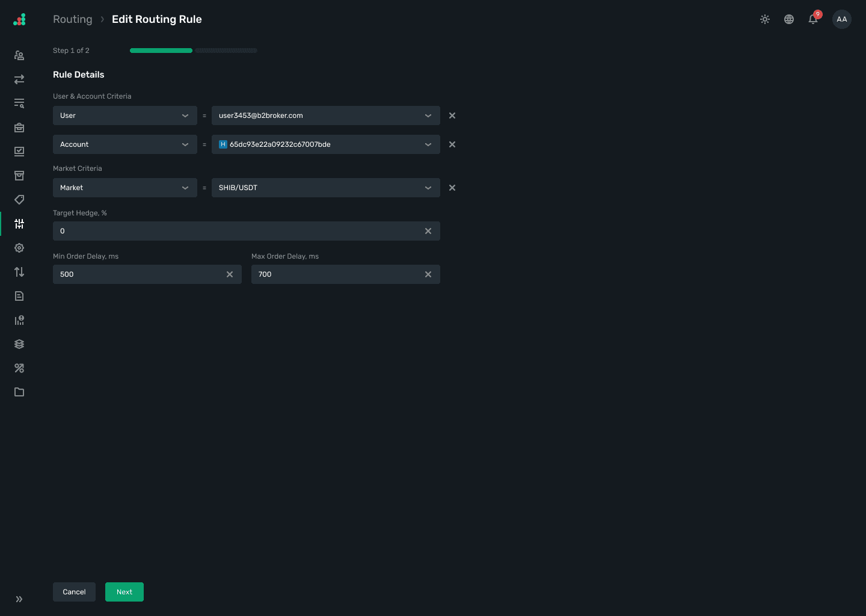The width and height of the screenshot is (866, 616).
Task: Clear the Target Hedge field value
Action: (x=428, y=231)
